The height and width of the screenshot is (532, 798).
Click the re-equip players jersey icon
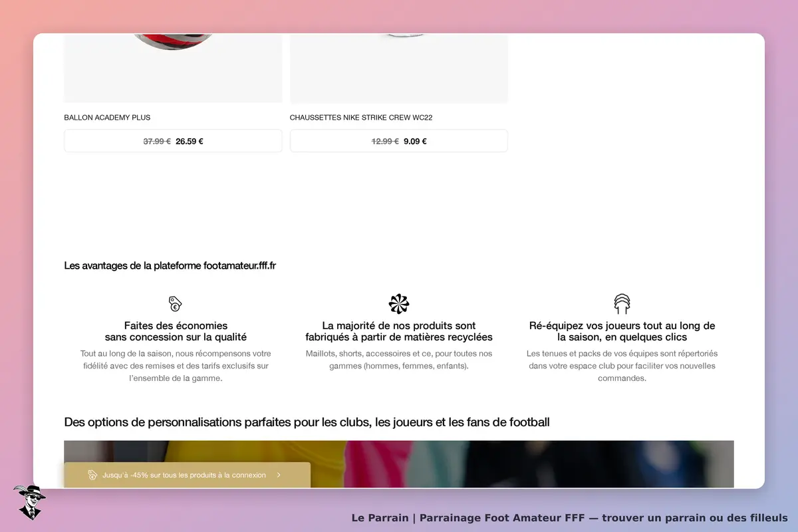click(622, 304)
